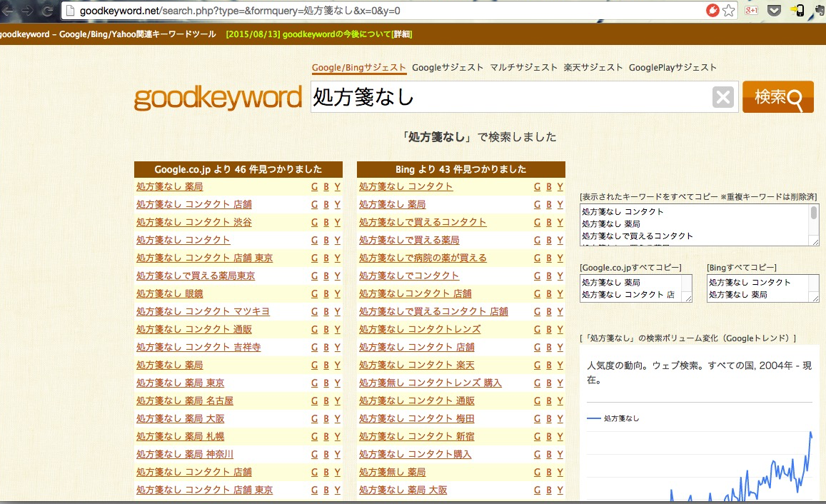Switch to マルチサジェスト tab
Viewport: 826px width, 504px height.
(x=523, y=67)
